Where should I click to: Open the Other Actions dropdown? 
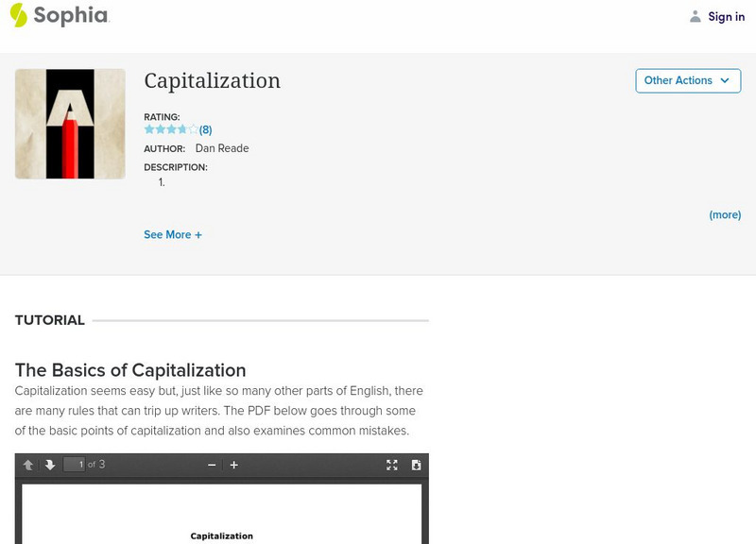coord(687,80)
